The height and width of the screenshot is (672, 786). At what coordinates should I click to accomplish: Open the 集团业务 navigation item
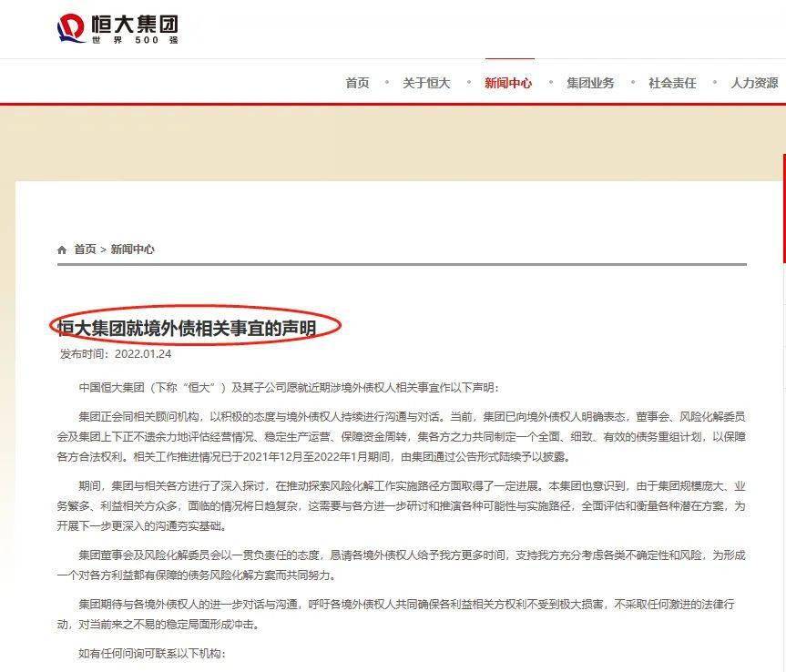[590, 83]
